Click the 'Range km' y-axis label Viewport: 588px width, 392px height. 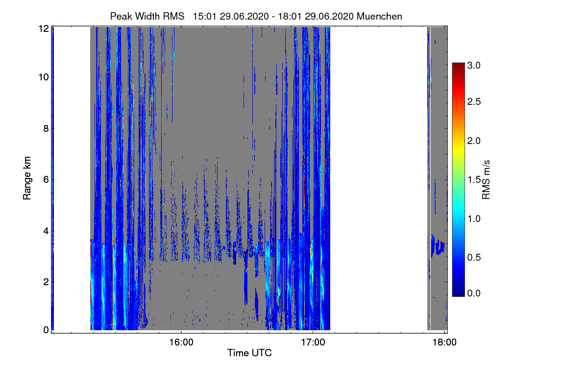pos(27,178)
